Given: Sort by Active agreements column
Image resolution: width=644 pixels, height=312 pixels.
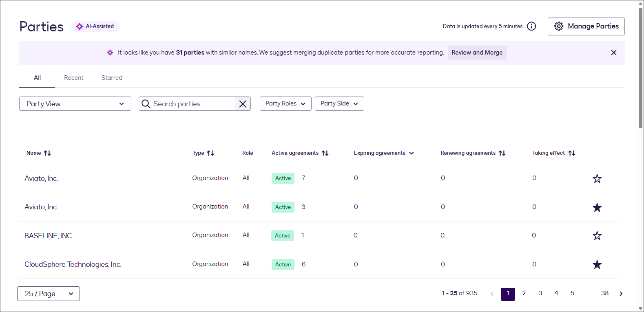Looking at the screenshot, I should [x=325, y=153].
